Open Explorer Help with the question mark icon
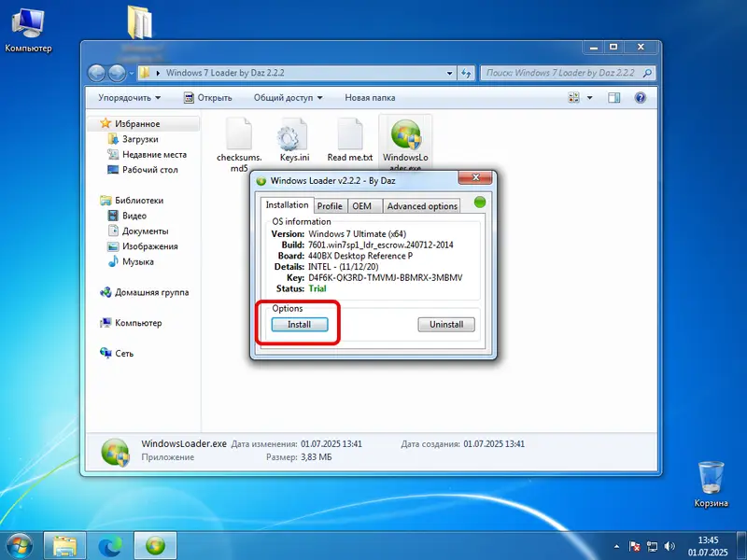Viewport: 747px width, 560px height. 640,97
